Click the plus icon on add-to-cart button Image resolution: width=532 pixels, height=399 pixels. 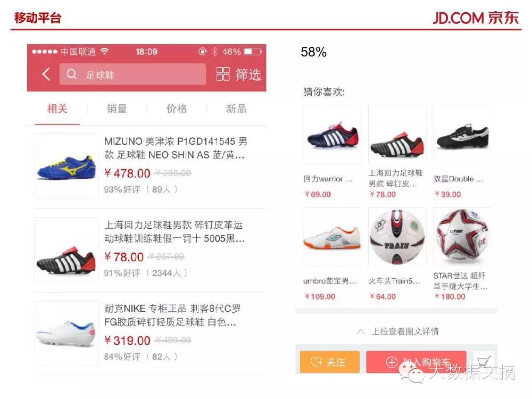[x=392, y=362]
